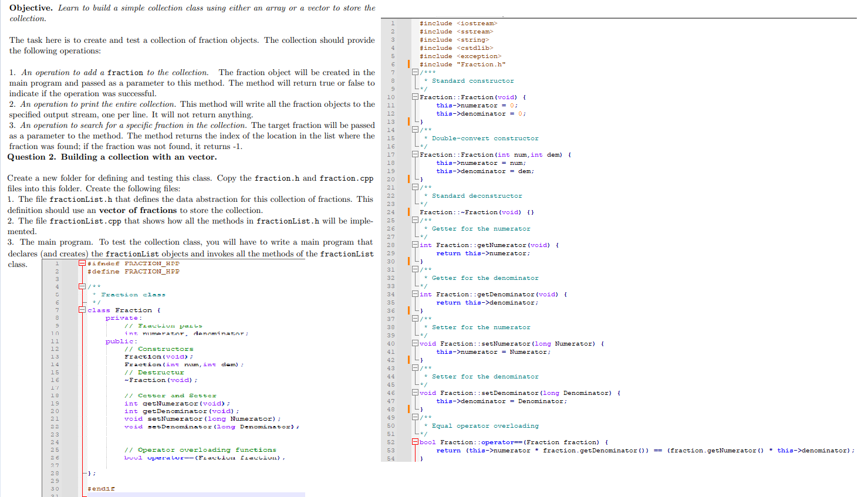Click line number 30 in header gutter
The width and height of the screenshot is (868, 497).
point(55,489)
